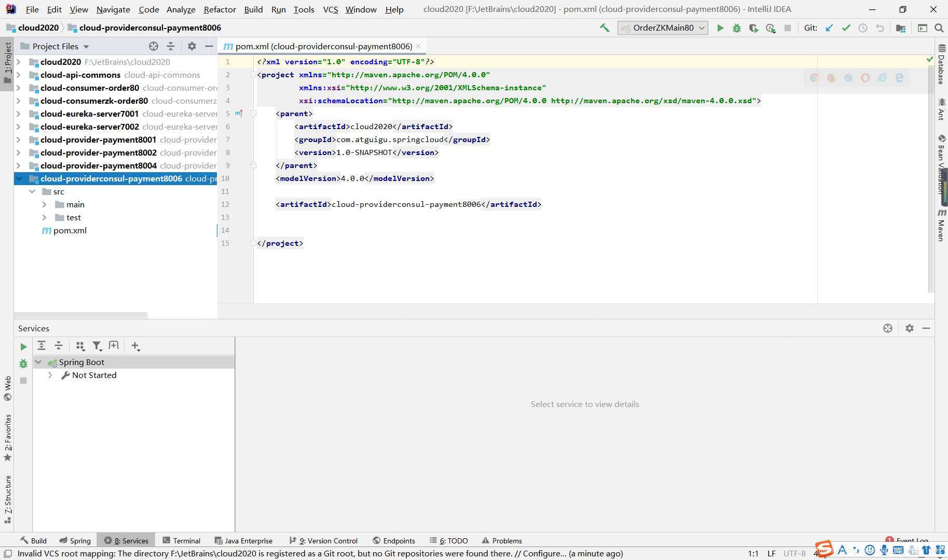Collapse all in the Project Files panel

point(171,46)
